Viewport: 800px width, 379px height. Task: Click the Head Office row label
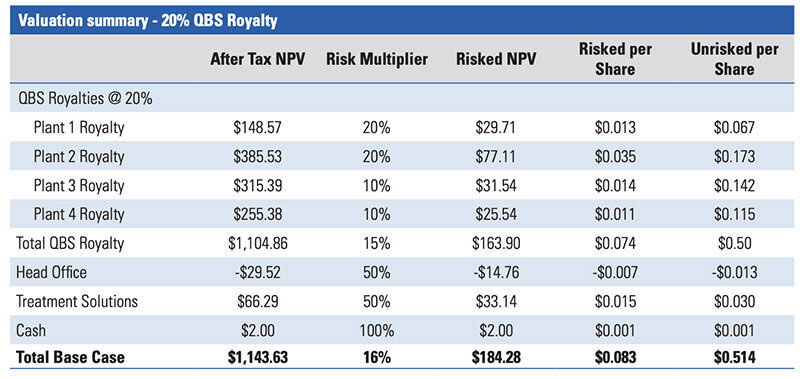(x=52, y=272)
